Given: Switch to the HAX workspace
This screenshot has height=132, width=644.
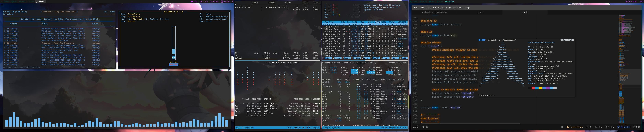Looking at the screenshot, I should (x=23, y=2).
